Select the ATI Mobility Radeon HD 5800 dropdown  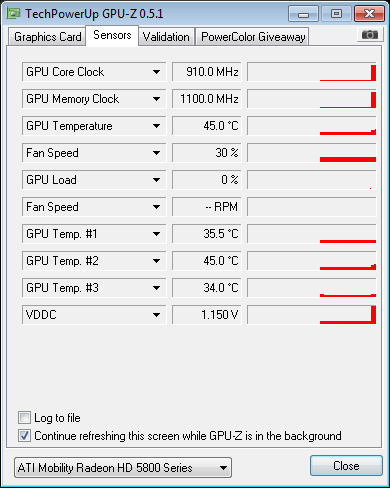123,468
